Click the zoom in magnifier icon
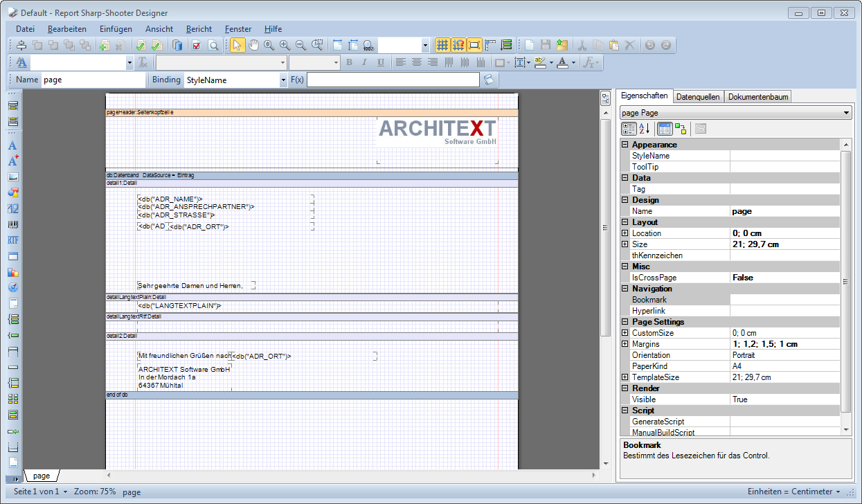 pyautogui.click(x=285, y=45)
